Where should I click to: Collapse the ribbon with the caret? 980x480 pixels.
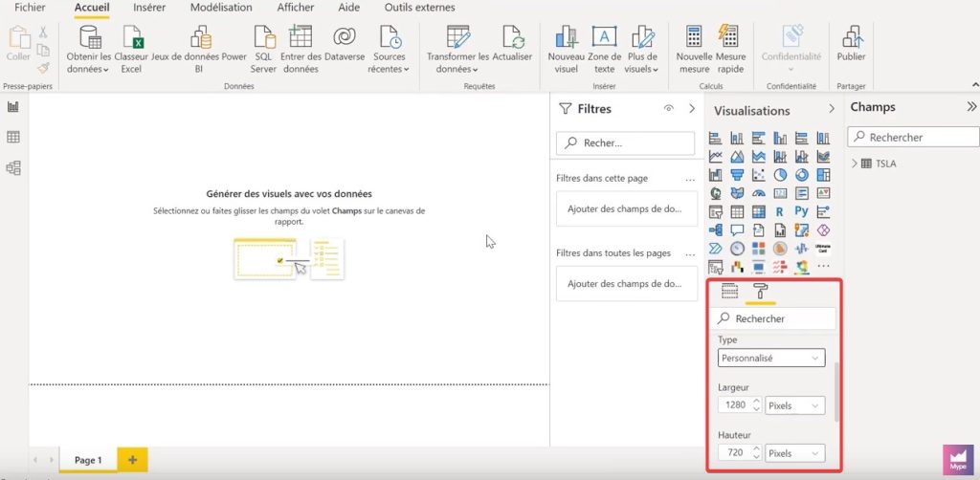coord(975,84)
